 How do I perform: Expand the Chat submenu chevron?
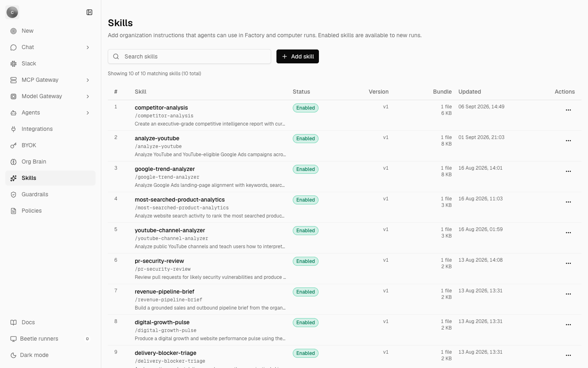point(88,47)
